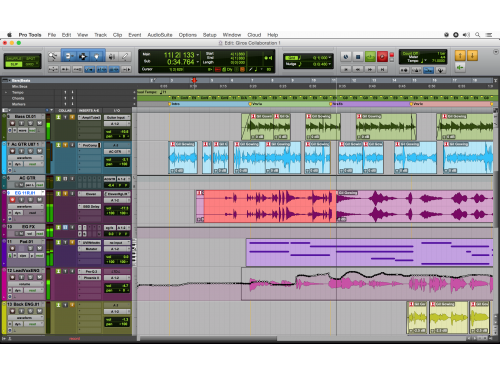Select the Zoomer tool
Screen dimensions: 500x375
53,56
